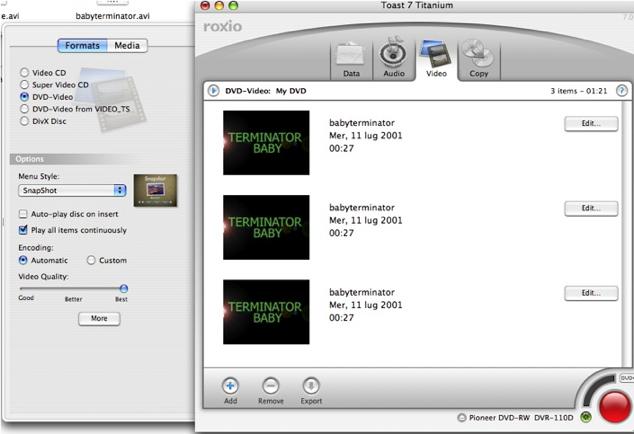The image size is (634, 434).
Task: Edit the first babyterminator item
Action: pyautogui.click(x=591, y=124)
